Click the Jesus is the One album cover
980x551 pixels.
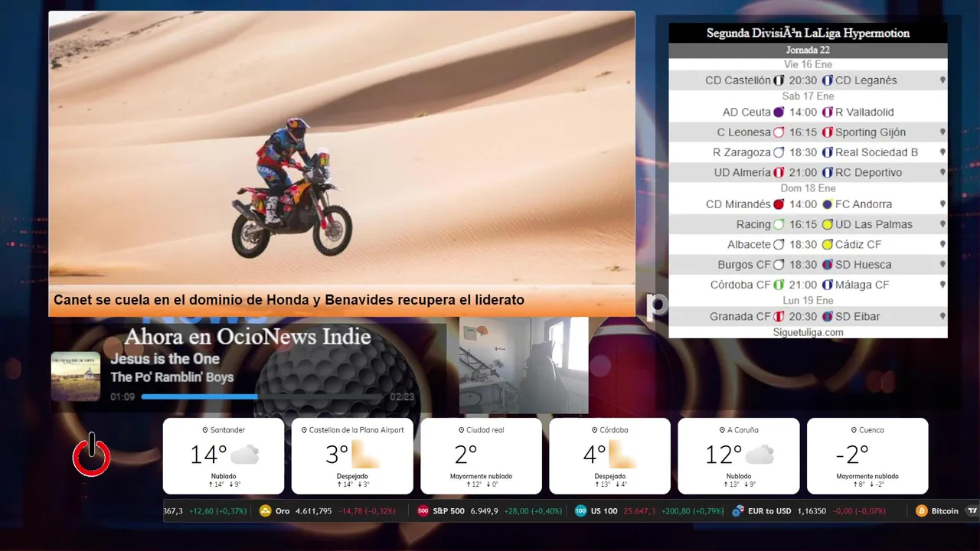76,376
